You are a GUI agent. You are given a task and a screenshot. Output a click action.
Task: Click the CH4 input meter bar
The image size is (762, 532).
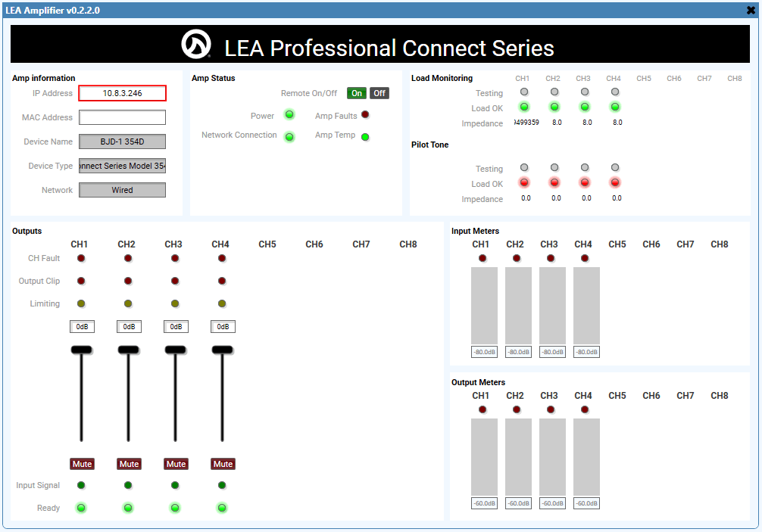[586, 306]
